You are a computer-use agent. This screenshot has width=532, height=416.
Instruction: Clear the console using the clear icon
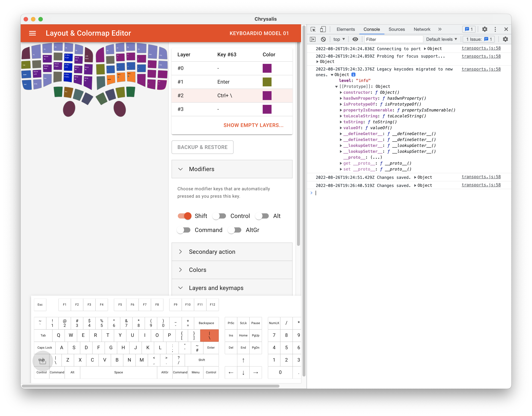pyautogui.click(x=323, y=39)
